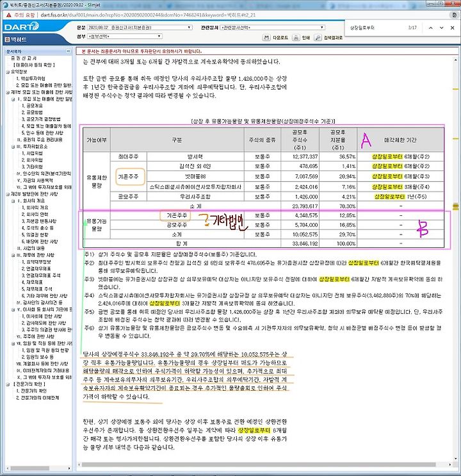Open Ⅵ. 주주에 관한 사항
This screenshot has width=461, height=476.
click(35, 337)
